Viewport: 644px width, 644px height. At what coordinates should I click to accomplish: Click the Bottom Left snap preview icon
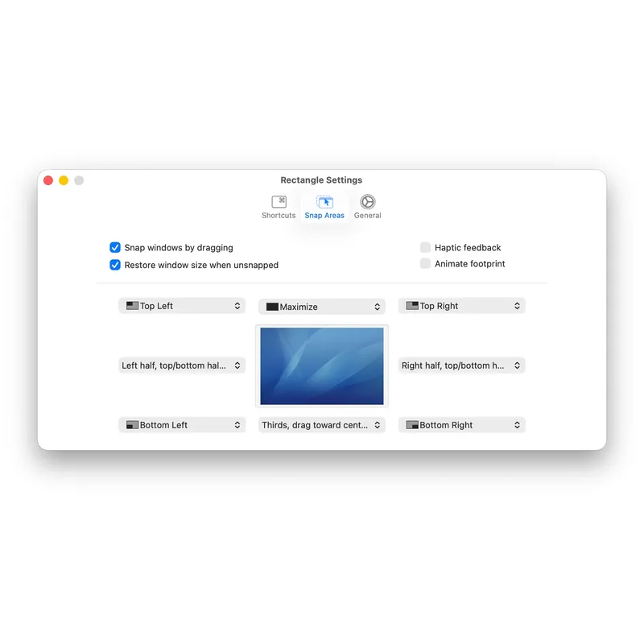click(x=131, y=424)
